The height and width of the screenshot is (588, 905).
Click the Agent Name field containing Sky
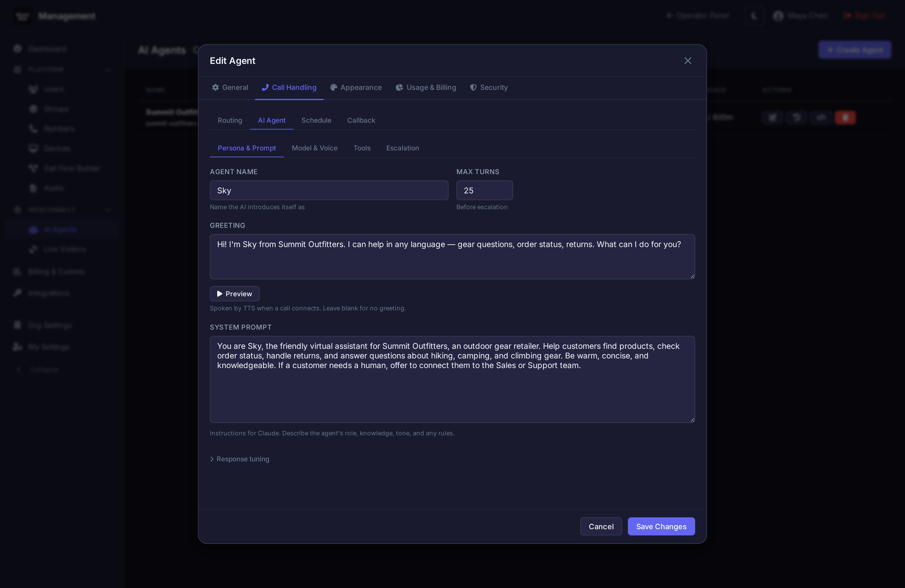(x=329, y=191)
